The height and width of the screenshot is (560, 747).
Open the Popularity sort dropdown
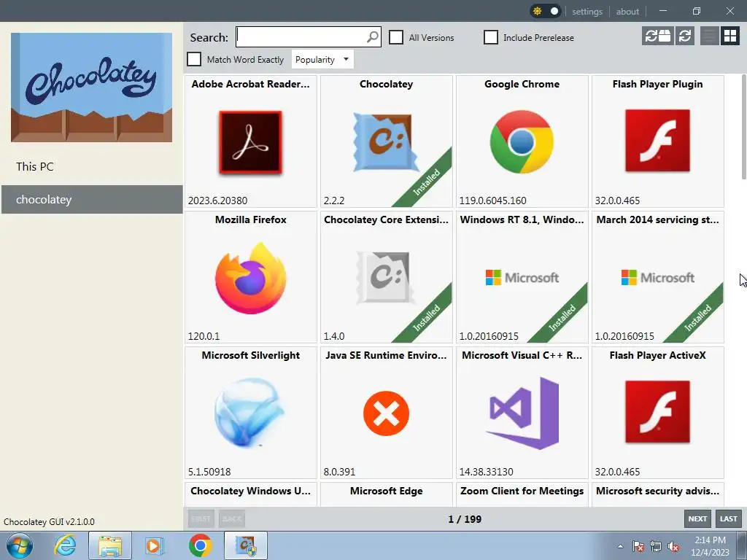pyautogui.click(x=322, y=60)
